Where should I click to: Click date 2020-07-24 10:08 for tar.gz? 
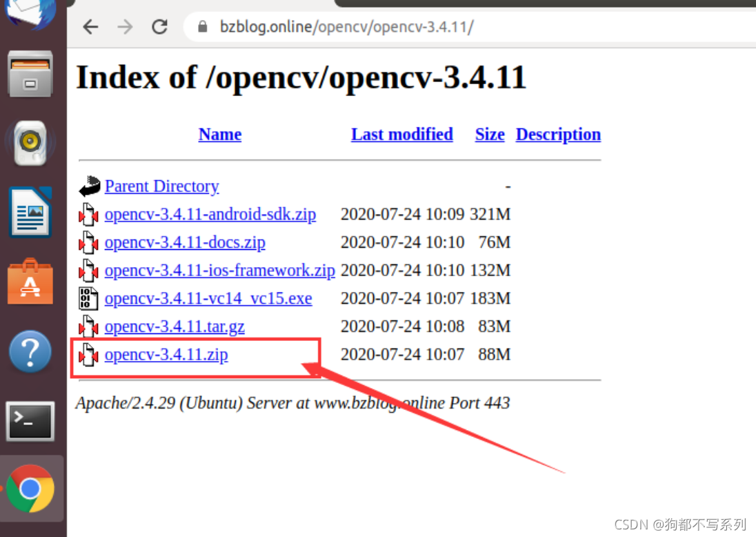click(x=403, y=326)
